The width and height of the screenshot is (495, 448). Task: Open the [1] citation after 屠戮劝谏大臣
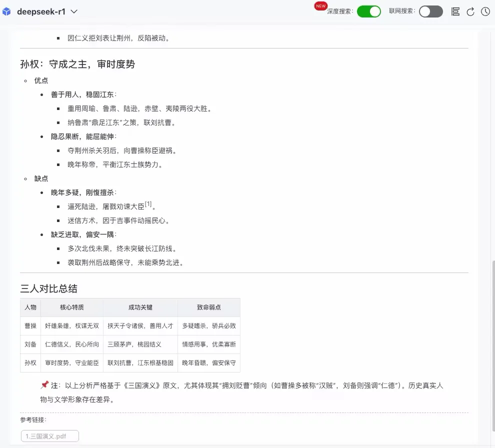148,204
